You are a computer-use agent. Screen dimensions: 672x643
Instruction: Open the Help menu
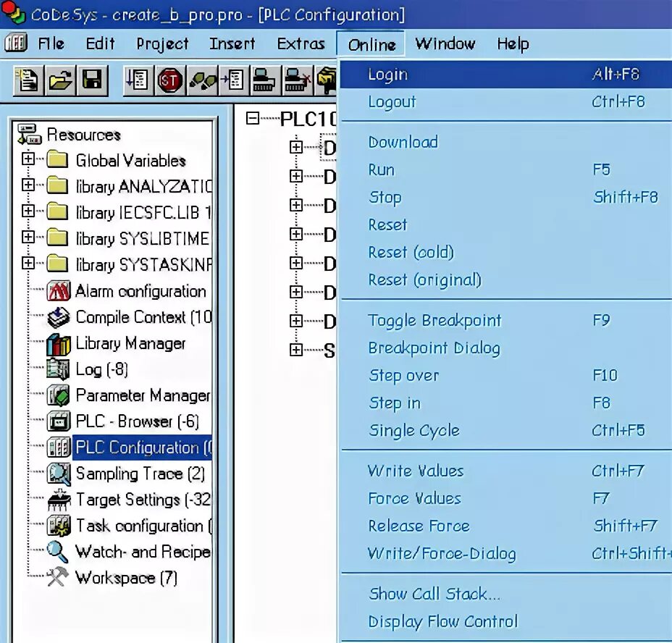[513, 43]
